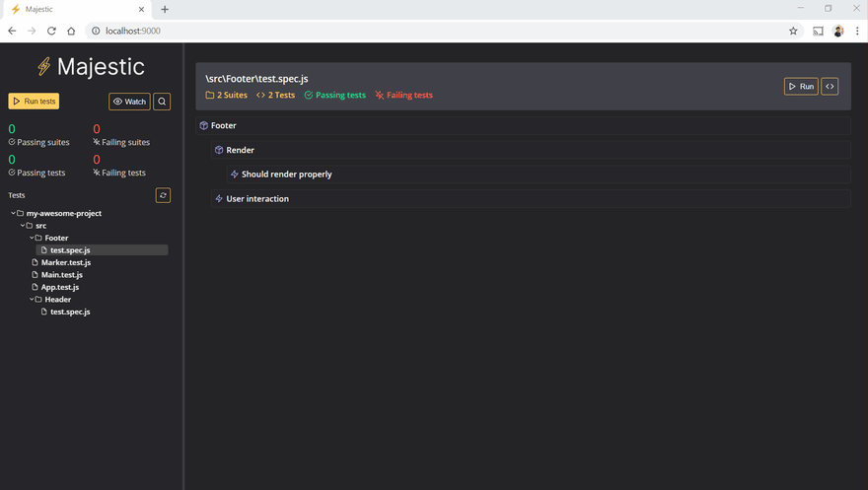Screen dimensions: 868x490
Task: Open the code view button beside Run
Action: pos(830,87)
